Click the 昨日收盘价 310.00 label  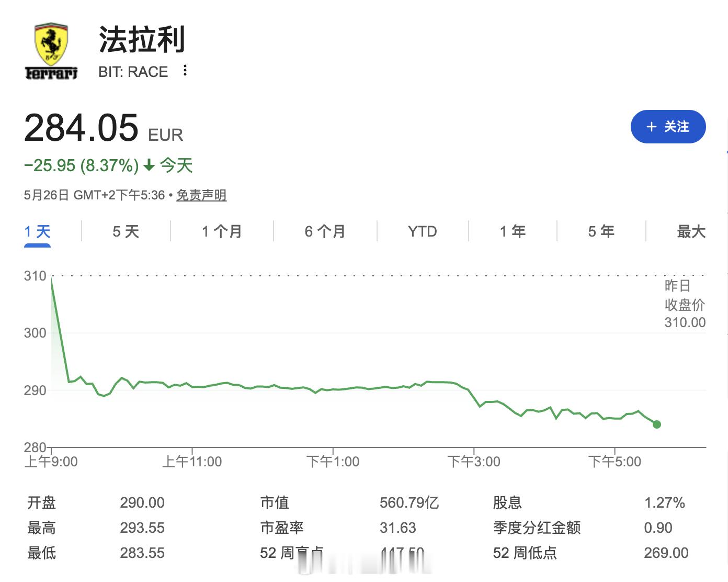685,304
